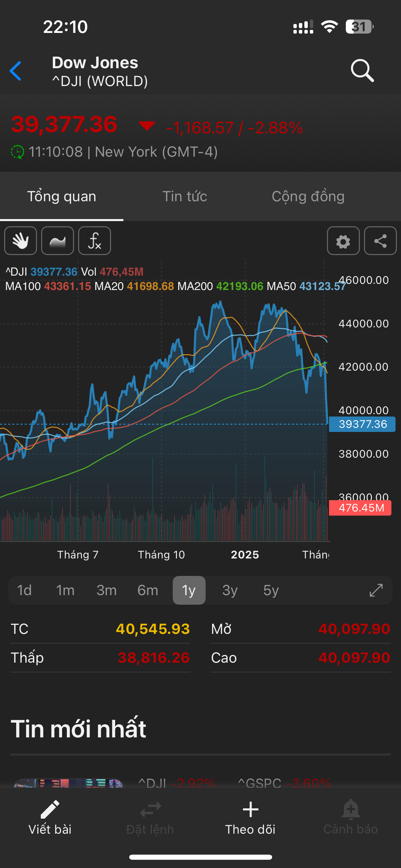Open chart settings gear
Image resolution: width=401 pixels, height=868 pixels.
click(343, 241)
